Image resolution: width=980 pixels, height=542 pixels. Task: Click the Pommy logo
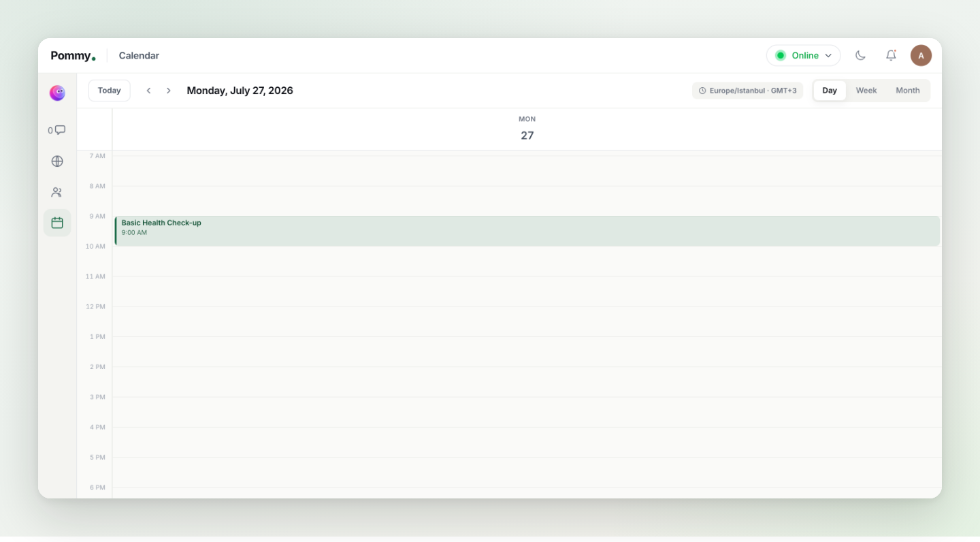coord(73,56)
